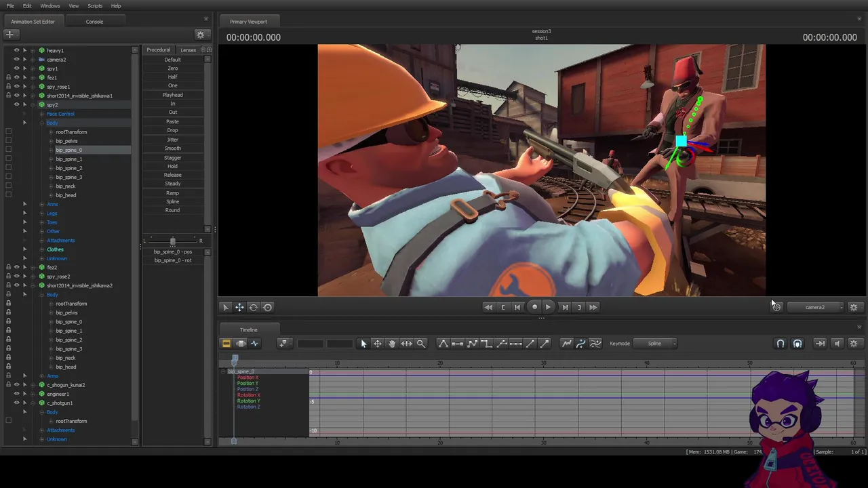Open the Keymode Spline dropdown
Screen dimensions: 868x488
pyautogui.click(x=655, y=344)
